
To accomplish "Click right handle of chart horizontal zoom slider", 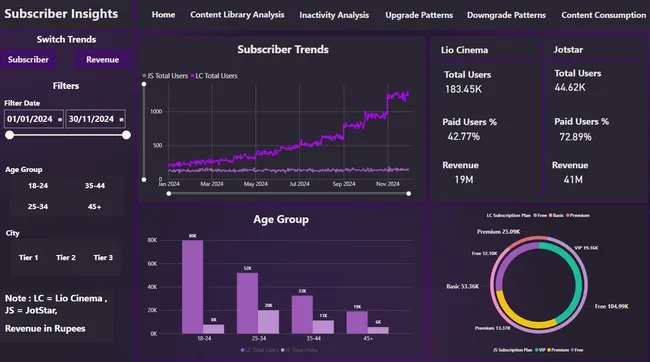I will coord(409,194).
